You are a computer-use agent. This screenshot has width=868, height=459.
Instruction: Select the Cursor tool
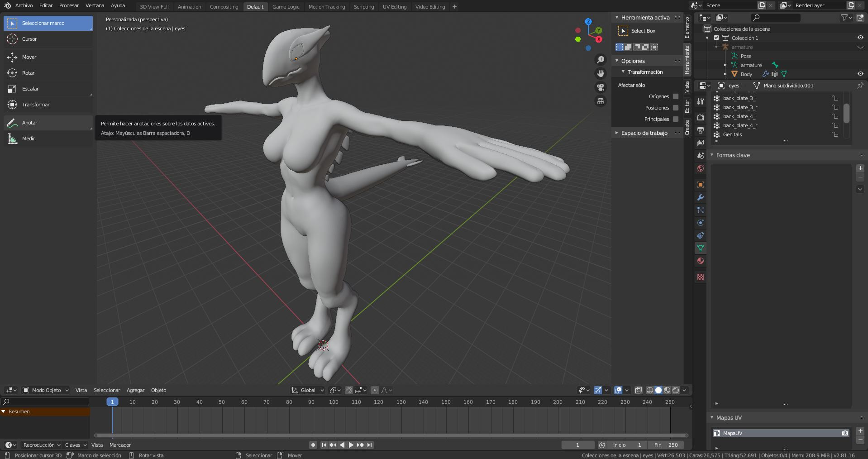[x=48, y=39]
